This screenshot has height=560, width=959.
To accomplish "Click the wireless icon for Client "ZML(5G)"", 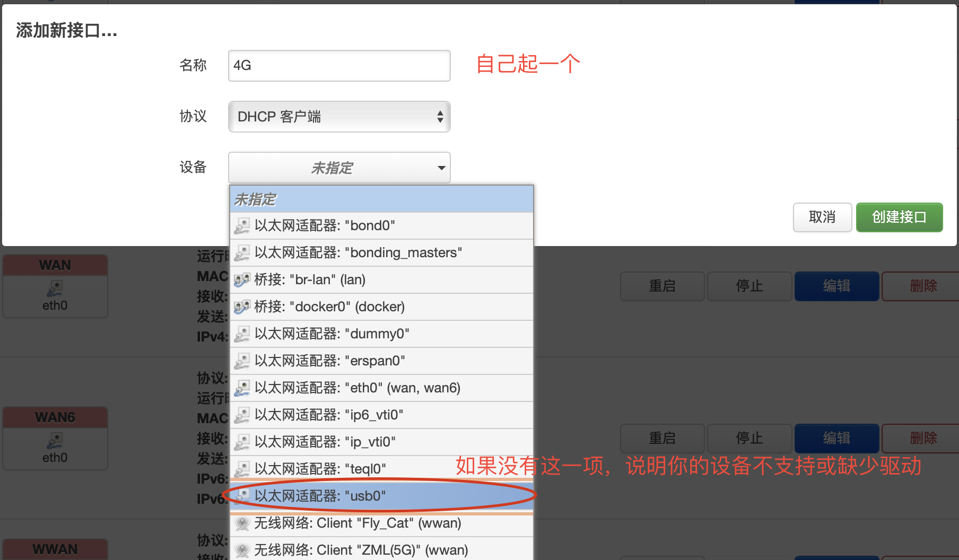I will pos(242,549).
